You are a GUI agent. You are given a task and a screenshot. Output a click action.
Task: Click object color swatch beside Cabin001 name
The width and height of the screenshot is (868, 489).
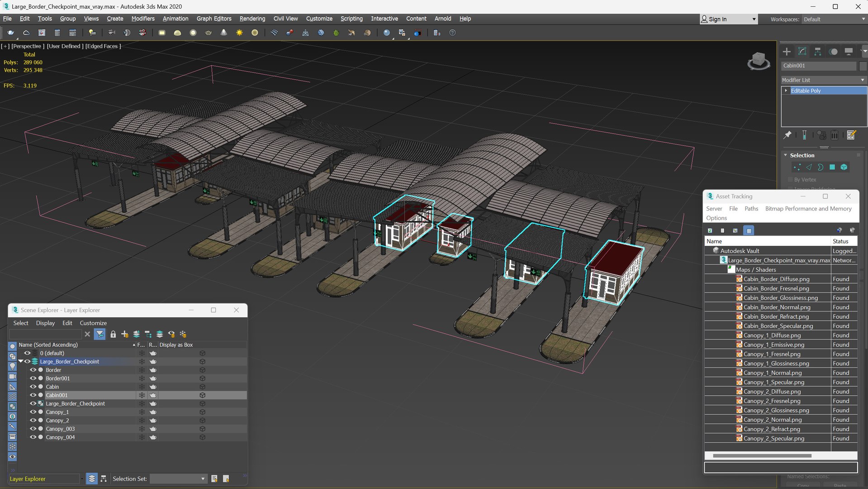coord(863,66)
